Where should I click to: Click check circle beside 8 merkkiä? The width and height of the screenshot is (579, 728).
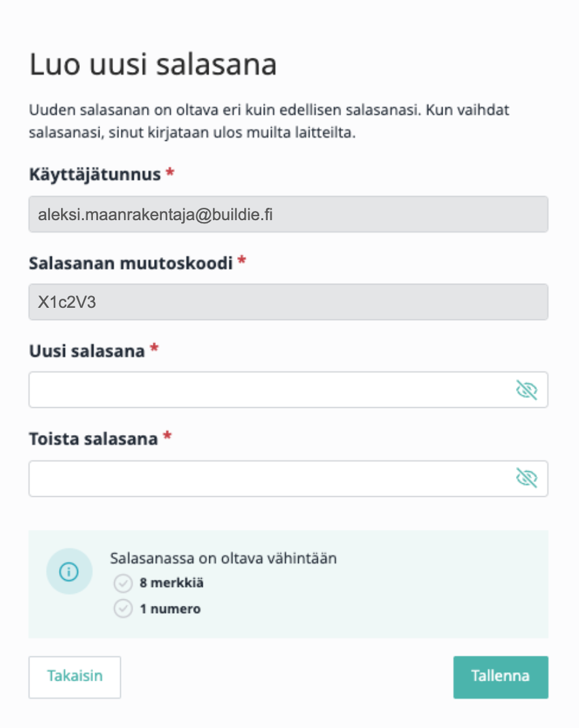123,583
